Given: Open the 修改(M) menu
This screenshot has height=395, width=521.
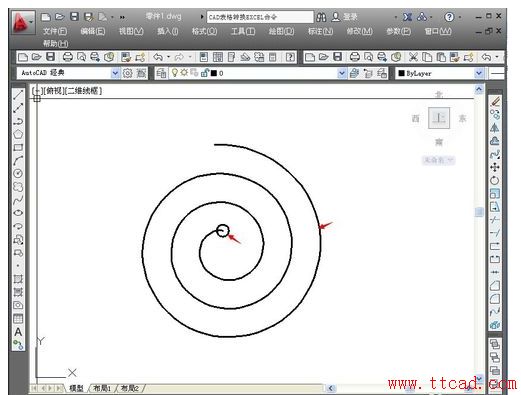Looking at the screenshot, I should point(359,31).
